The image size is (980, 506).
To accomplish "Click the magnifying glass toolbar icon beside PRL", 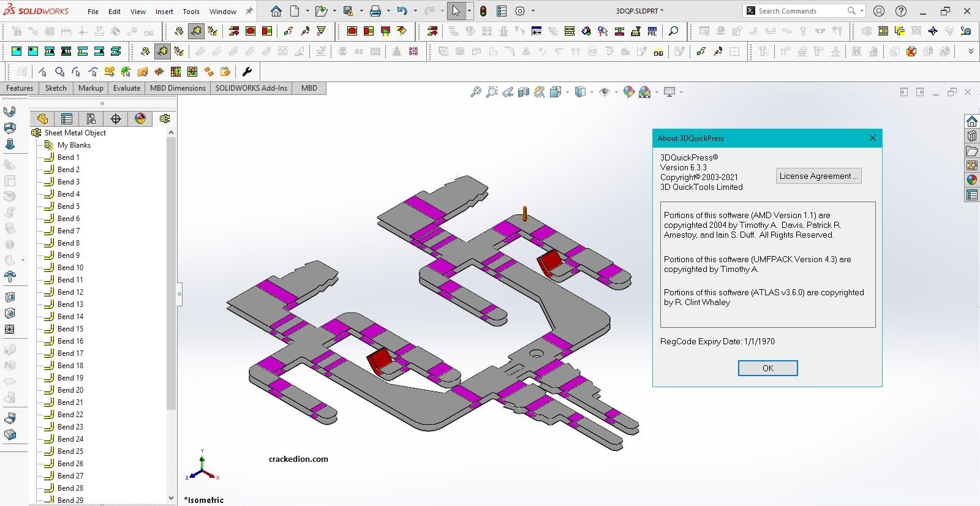I will 673,31.
